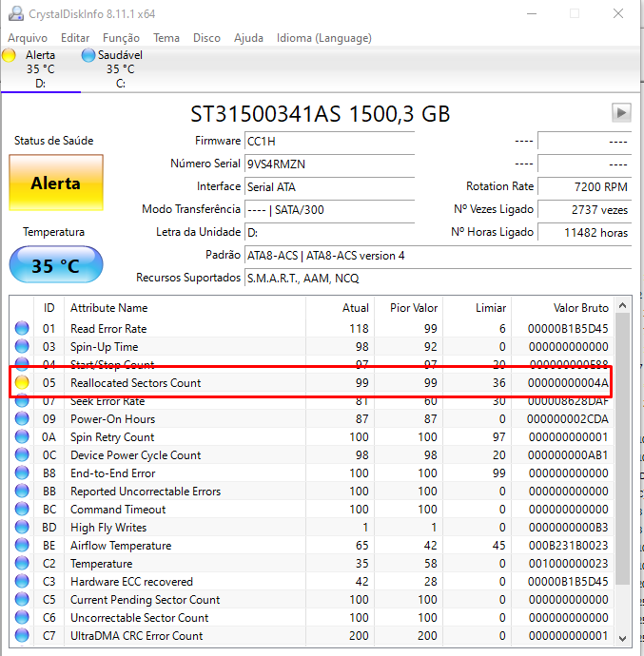Click the drive letter field showing D:

(x=329, y=233)
